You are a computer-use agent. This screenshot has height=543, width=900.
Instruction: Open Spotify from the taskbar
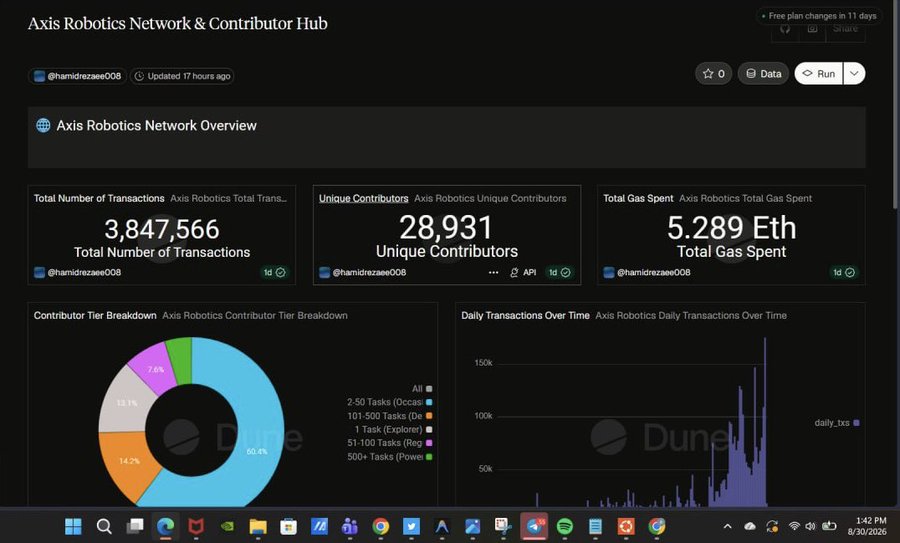coord(565,526)
